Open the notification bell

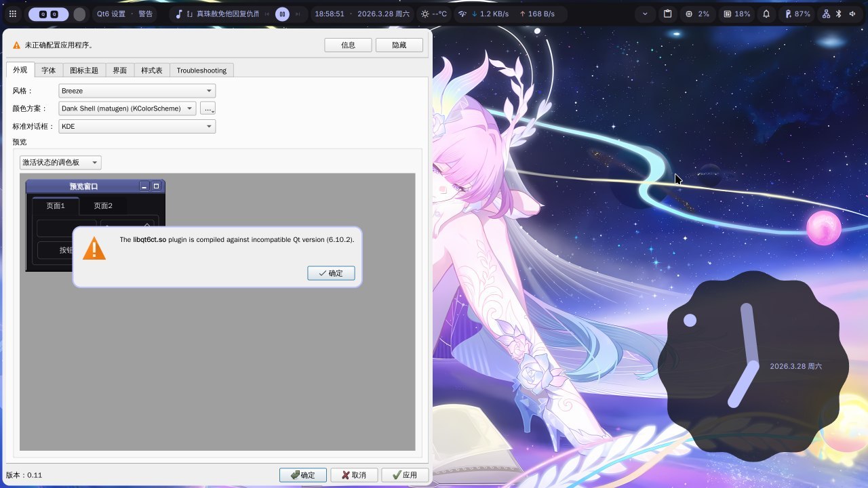[766, 14]
